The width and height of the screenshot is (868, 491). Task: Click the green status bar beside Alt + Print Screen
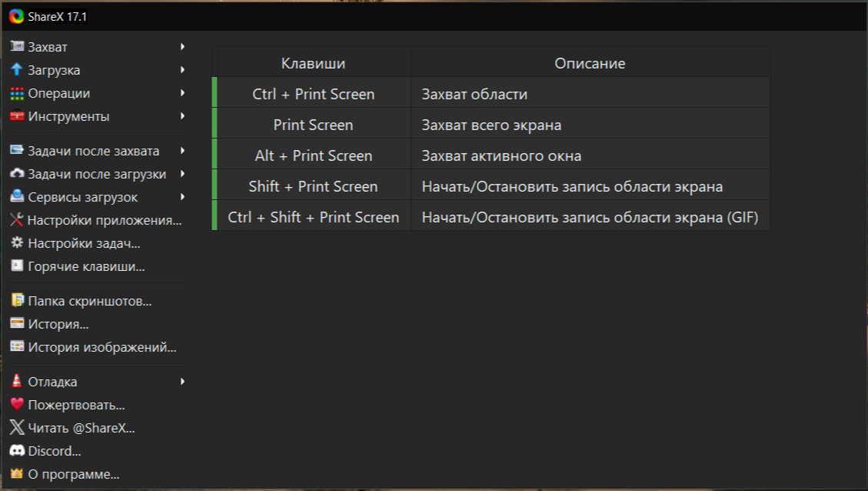click(215, 154)
